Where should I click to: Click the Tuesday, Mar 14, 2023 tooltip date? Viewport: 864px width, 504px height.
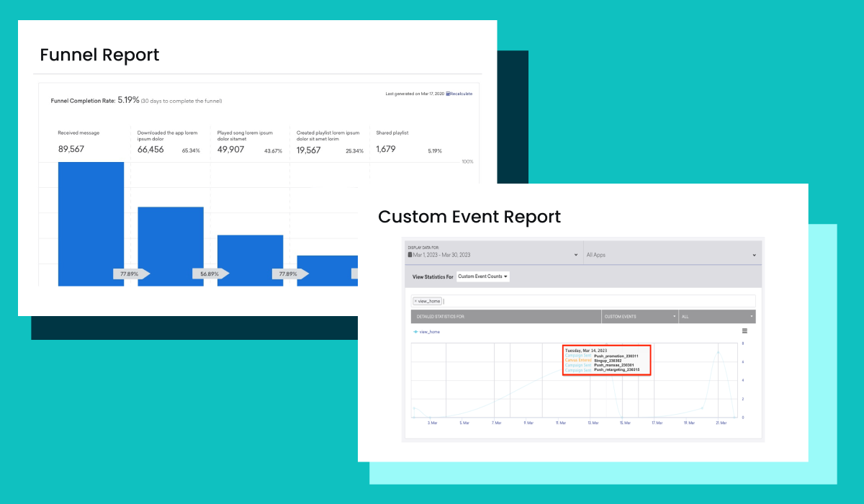585,351
